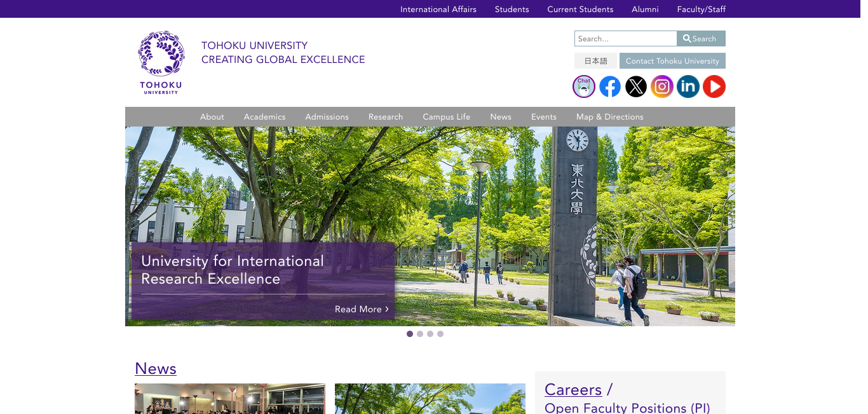Open second news thumbnail with trees
This screenshot has width=868, height=414.
click(x=430, y=399)
